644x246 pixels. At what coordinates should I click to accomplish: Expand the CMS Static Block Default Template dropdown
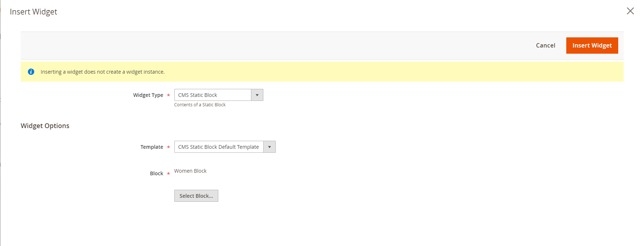click(x=219, y=147)
